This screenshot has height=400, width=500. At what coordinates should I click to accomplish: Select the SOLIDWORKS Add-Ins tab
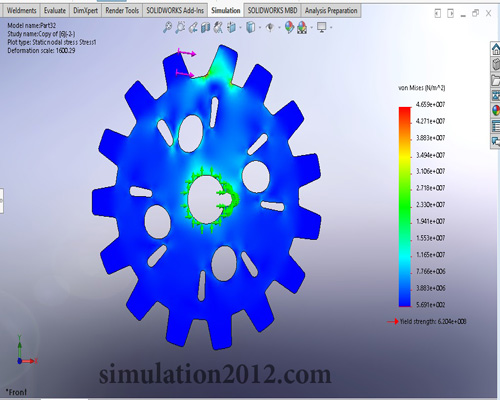point(175,11)
